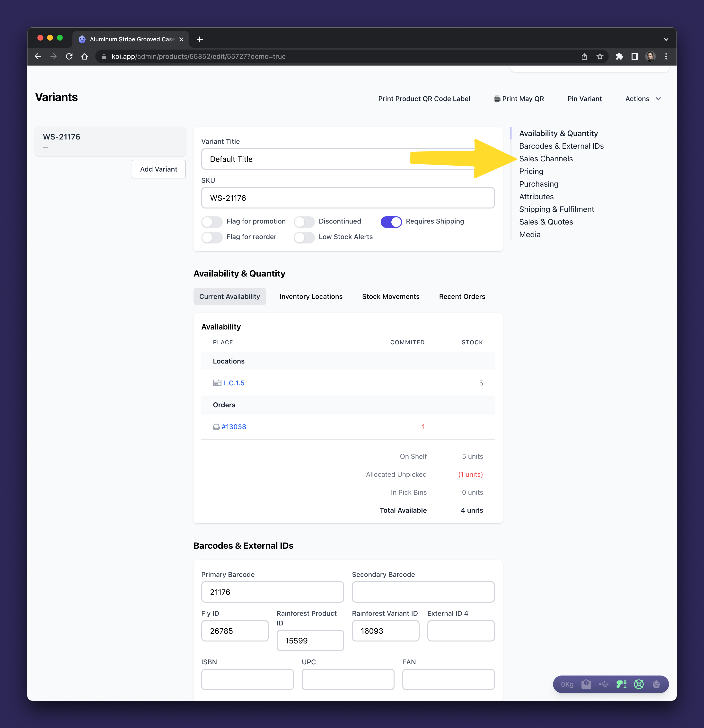Click the weighing scale icon in status pill

pyautogui.click(x=586, y=684)
